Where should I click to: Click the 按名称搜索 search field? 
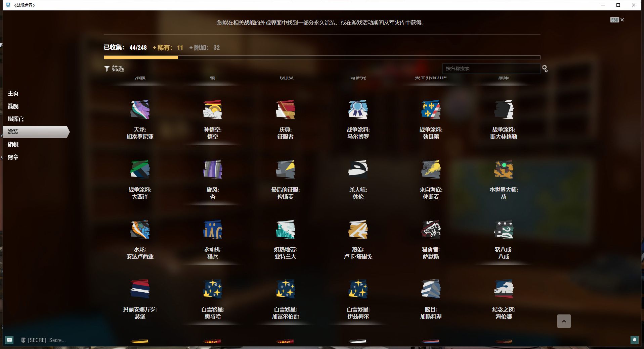click(x=490, y=68)
